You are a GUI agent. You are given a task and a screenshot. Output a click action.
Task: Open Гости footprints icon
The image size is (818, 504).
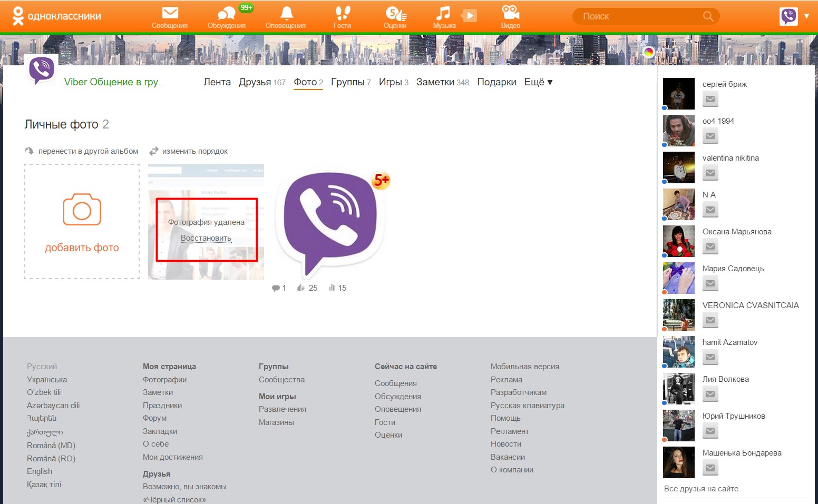(342, 14)
